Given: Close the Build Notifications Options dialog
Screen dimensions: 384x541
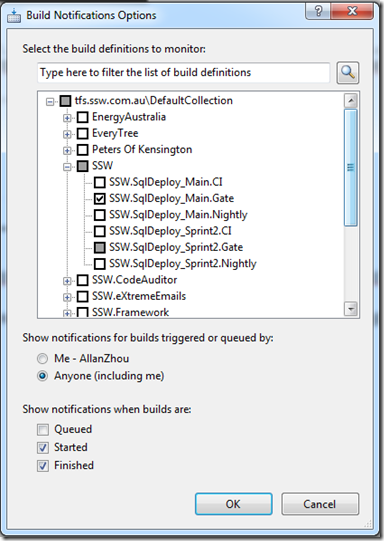Looking at the screenshot, I should [x=352, y=11].
